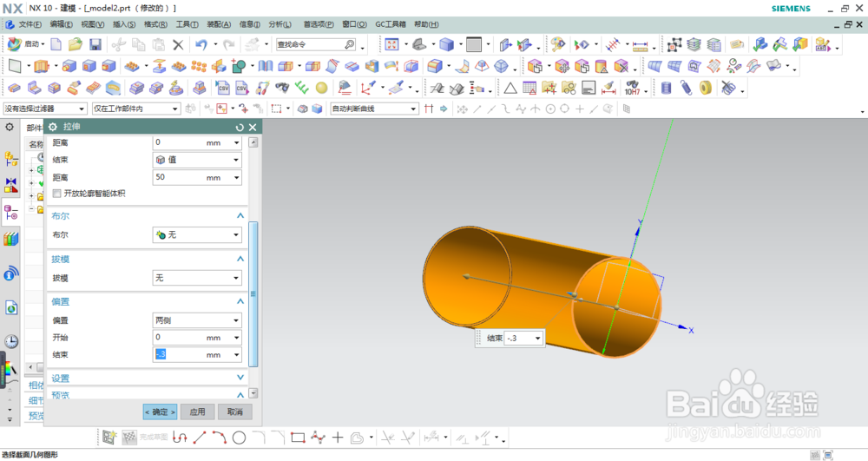Open the 视图(V) menu

click(93, 24)
